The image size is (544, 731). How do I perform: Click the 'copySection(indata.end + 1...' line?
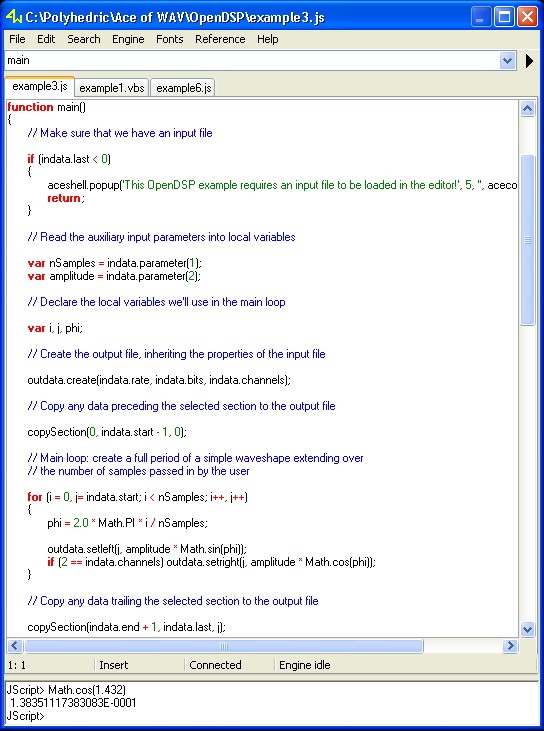pos(126,628)
